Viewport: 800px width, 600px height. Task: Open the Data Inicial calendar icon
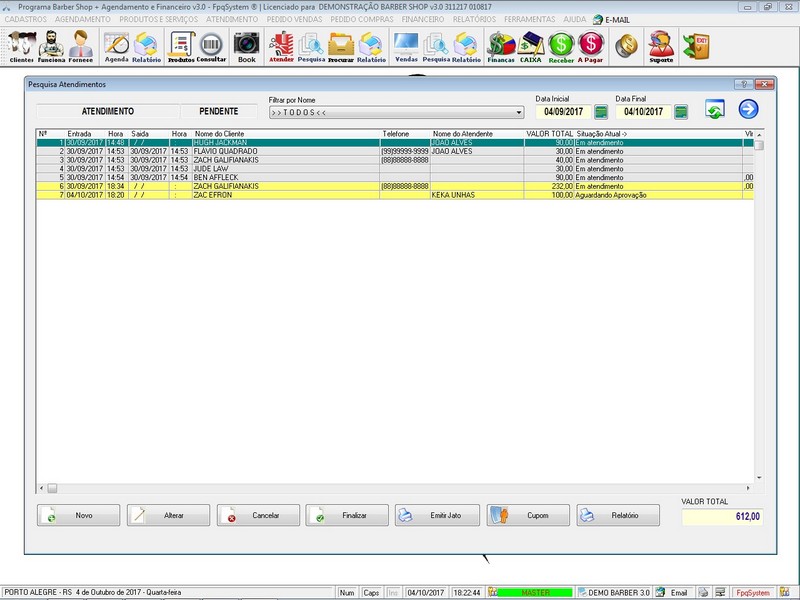[x=601, y=112]
